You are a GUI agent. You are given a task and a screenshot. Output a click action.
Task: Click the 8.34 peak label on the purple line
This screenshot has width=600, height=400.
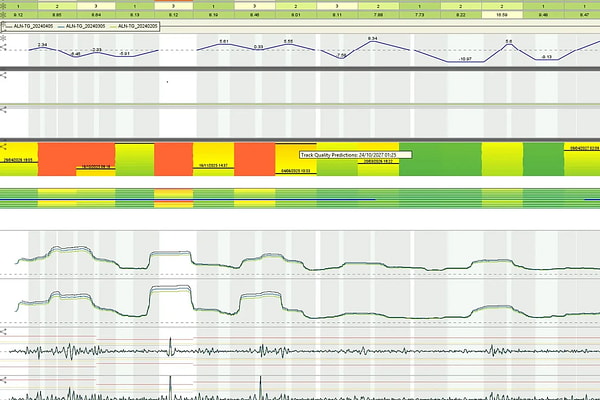372,38
